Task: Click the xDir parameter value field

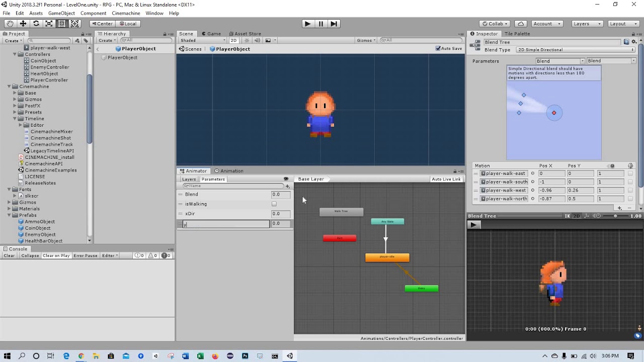Action: [x=280, y=214]
